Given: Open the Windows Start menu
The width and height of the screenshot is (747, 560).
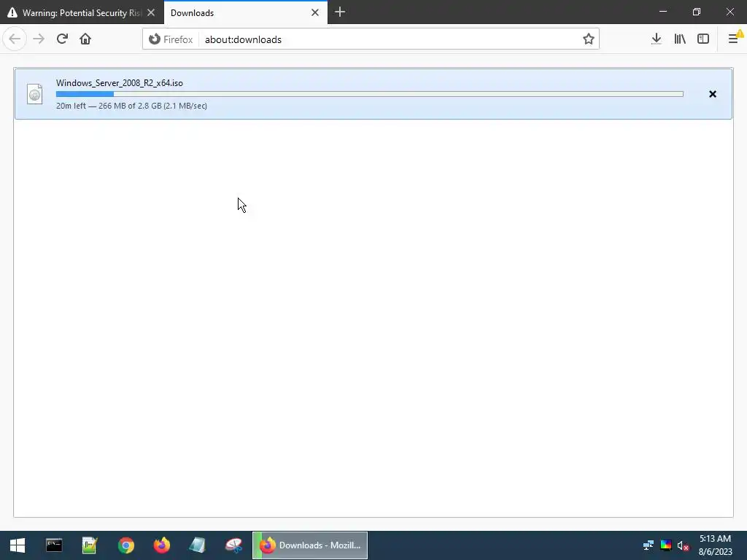Looking at the screenshot, I should (x=18, y=545).
